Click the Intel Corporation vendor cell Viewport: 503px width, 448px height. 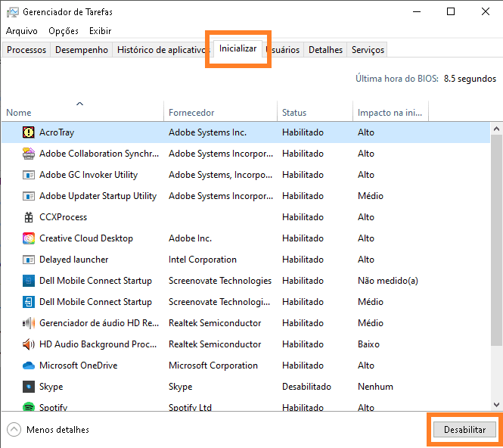tap(203, 260)
